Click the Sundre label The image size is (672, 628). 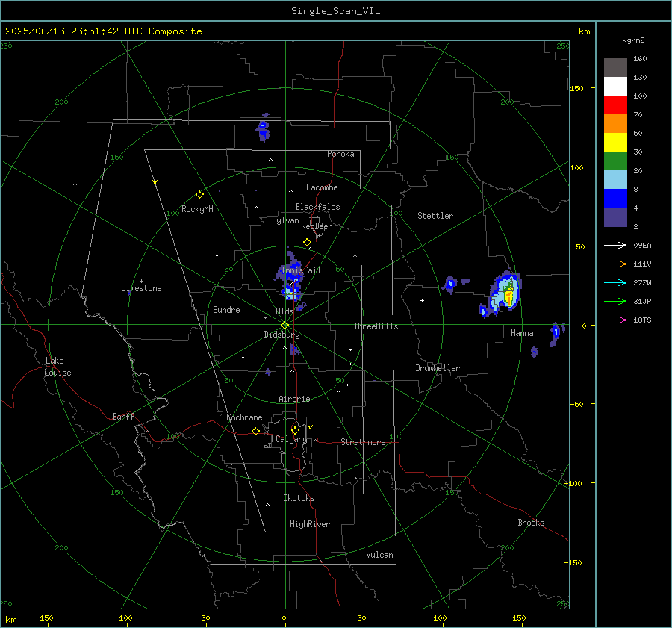point(226,310)
